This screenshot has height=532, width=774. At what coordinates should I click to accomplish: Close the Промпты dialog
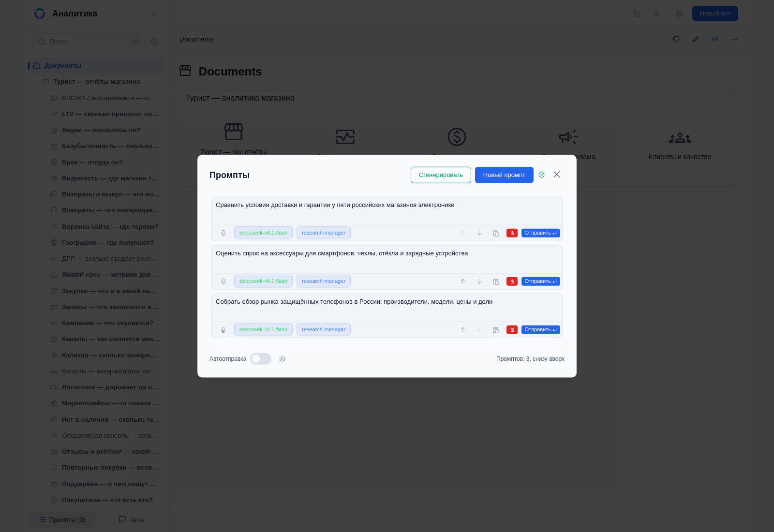(x=557, y=175)
